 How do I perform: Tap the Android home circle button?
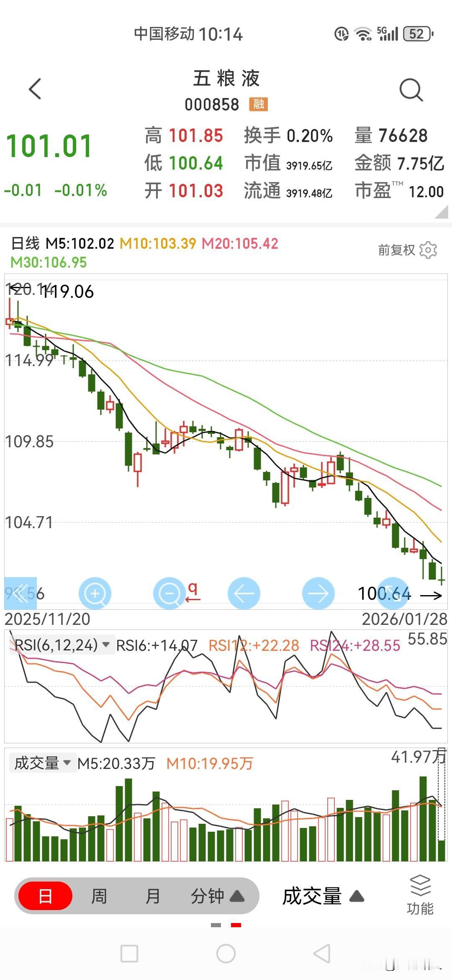click(x=226, y=954)
